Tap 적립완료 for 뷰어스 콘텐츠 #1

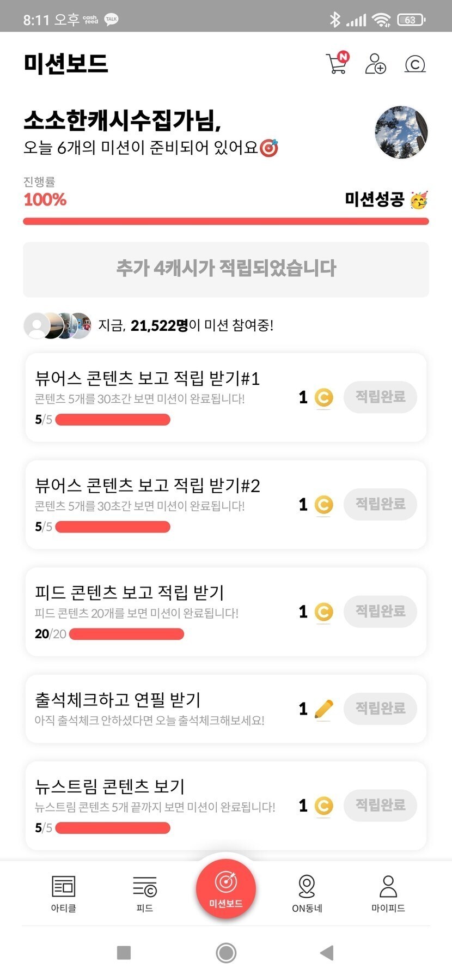[380, 397]
